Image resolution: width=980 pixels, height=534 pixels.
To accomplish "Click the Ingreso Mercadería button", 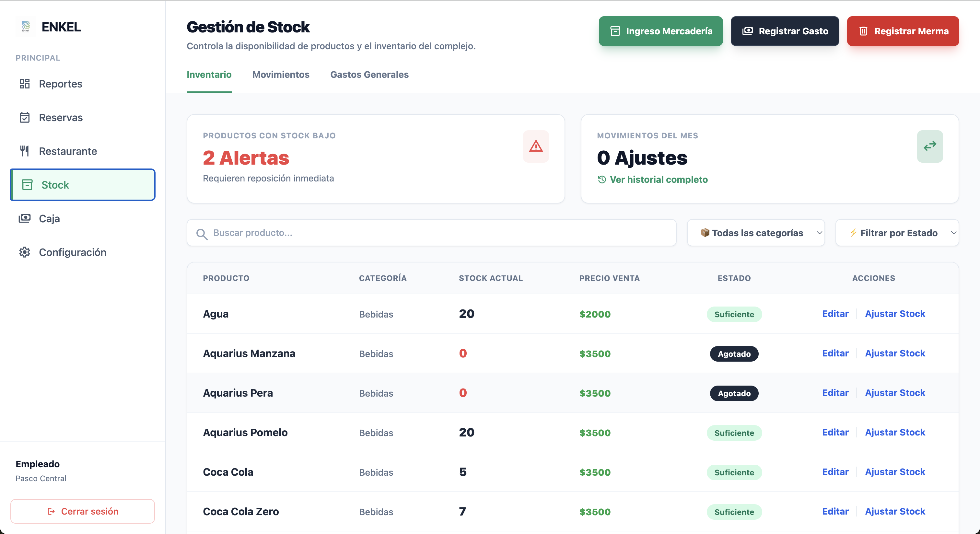I will point(660,31).
